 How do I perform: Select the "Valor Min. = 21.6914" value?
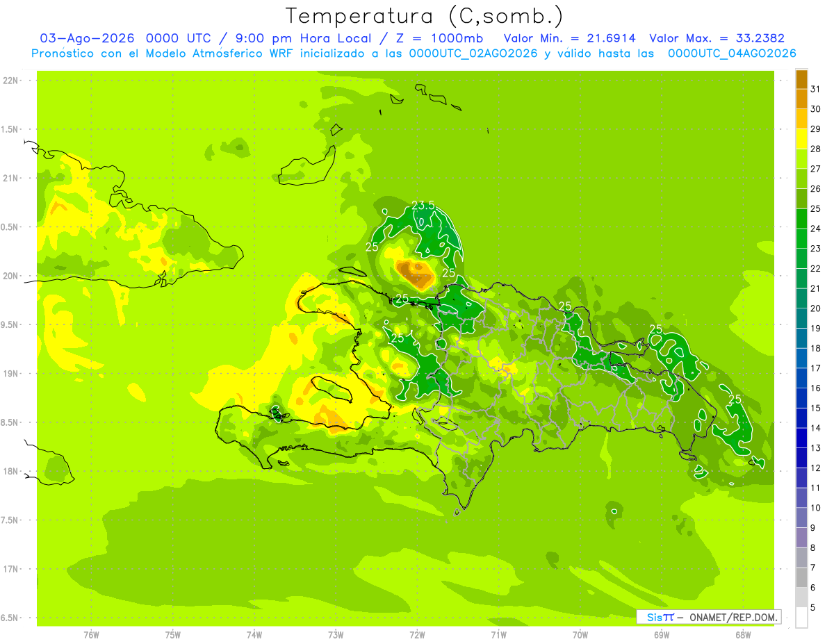click(x=569, y=38)
